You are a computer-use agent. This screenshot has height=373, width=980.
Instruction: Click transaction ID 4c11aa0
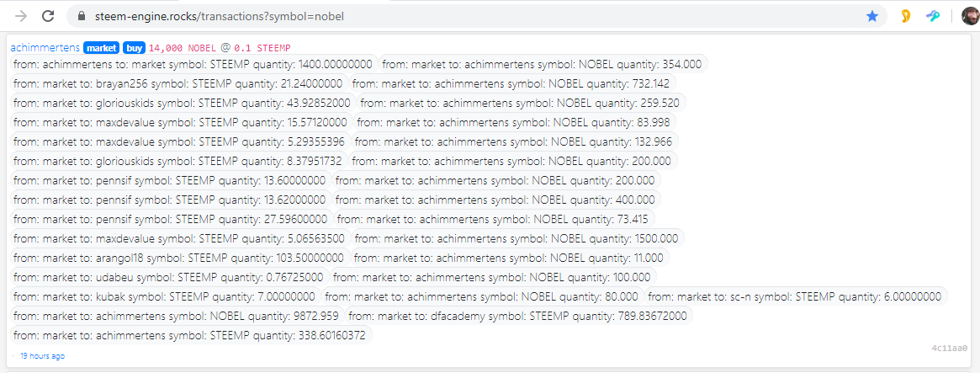coord(949,348)
